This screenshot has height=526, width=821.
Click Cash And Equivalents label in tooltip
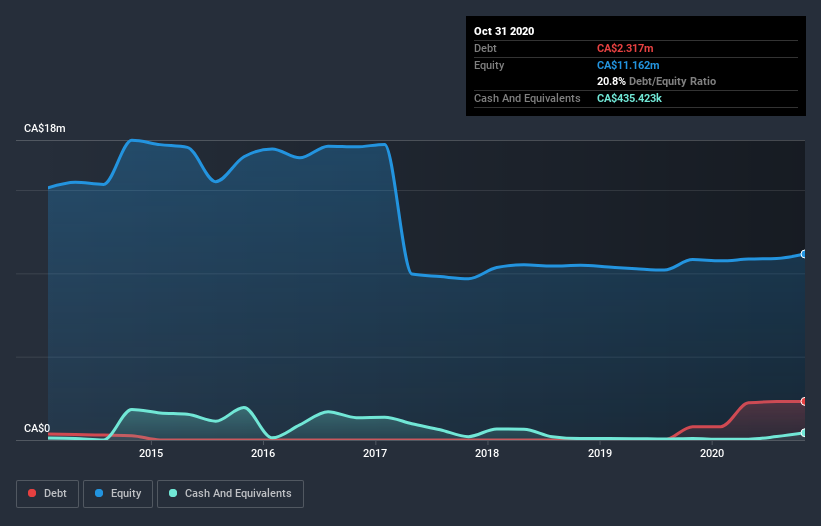pos(527,98)
